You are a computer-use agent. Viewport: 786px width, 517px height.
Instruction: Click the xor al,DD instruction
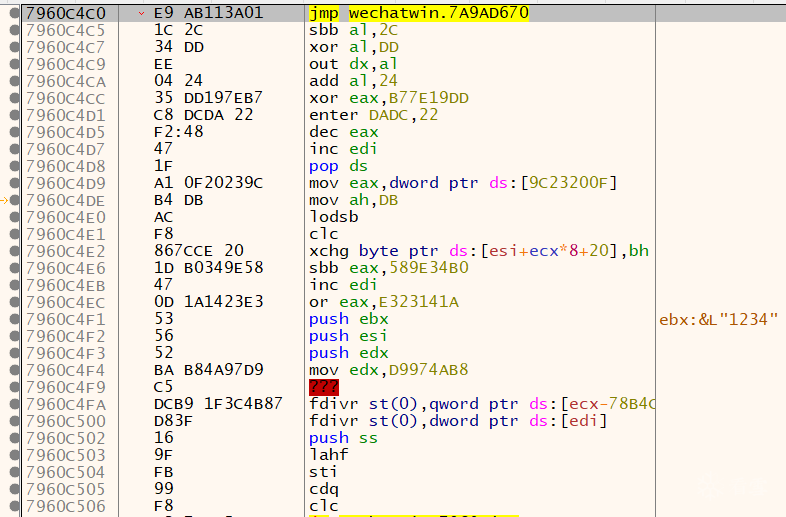(x=353, y=47)
